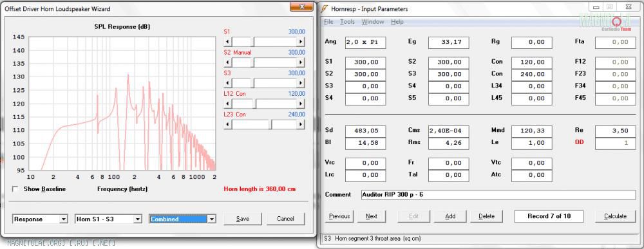Viewport: 644px width, 249px height.
Task: Click the S3 slider thumb
Action: 253,83
